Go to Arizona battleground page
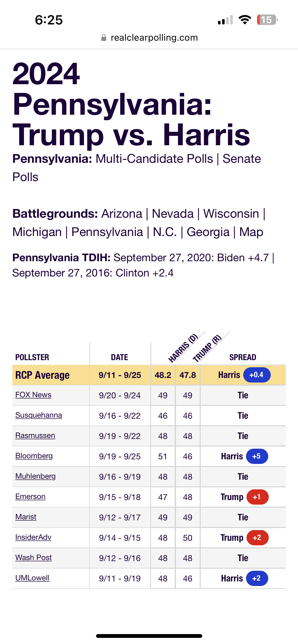The image size is (298, 644). [x=122, y=214]
